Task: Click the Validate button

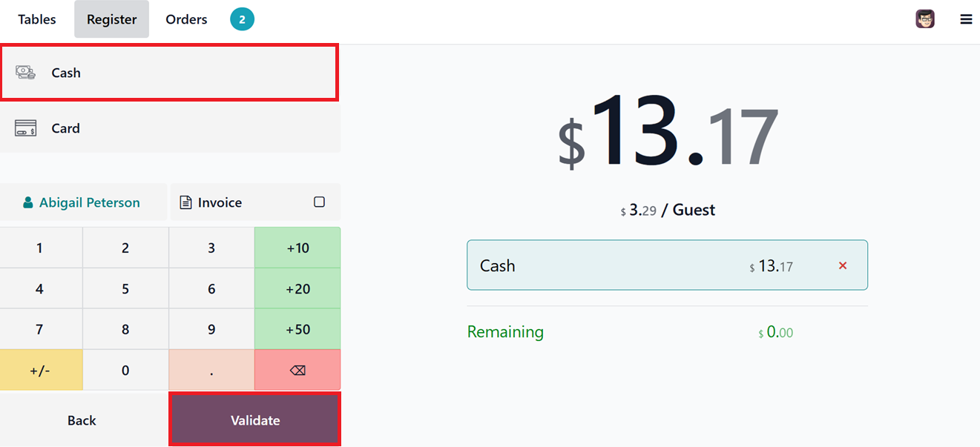Action: 255,420
